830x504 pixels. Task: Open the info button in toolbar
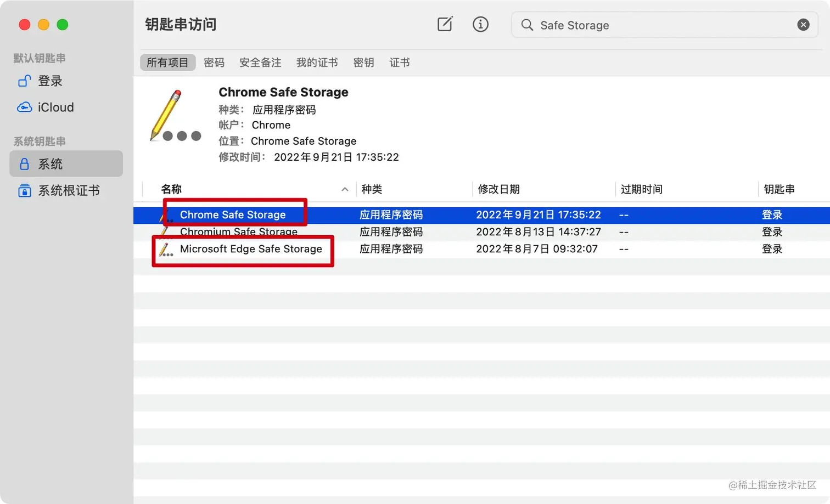pos(480,24)
